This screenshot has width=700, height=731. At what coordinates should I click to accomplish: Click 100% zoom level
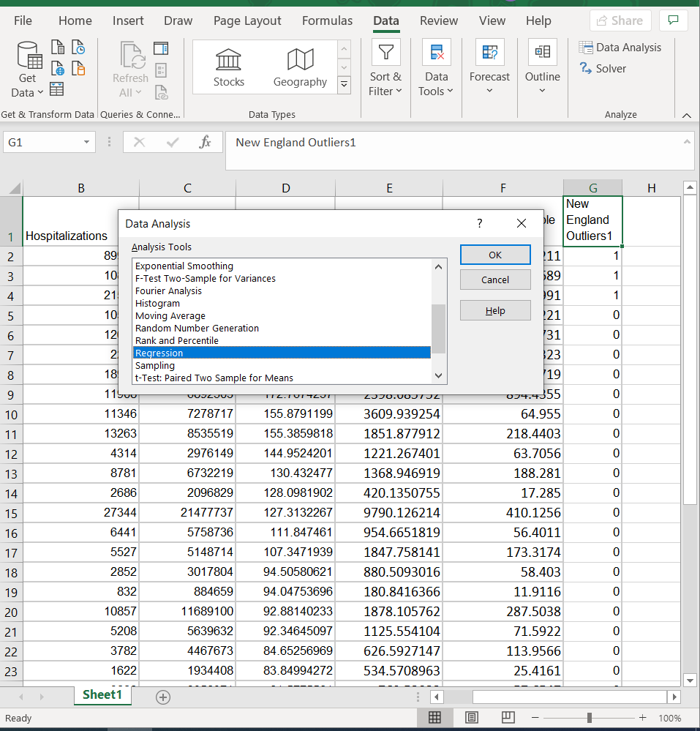click(670, 718)
